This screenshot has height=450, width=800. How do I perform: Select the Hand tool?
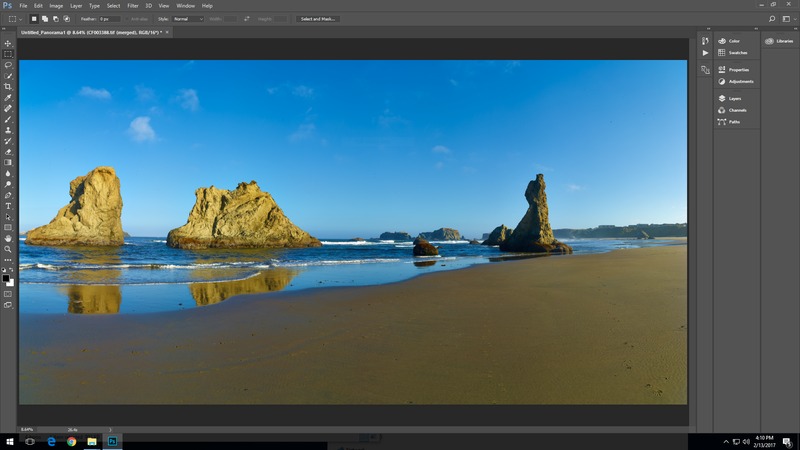point(8,238)
